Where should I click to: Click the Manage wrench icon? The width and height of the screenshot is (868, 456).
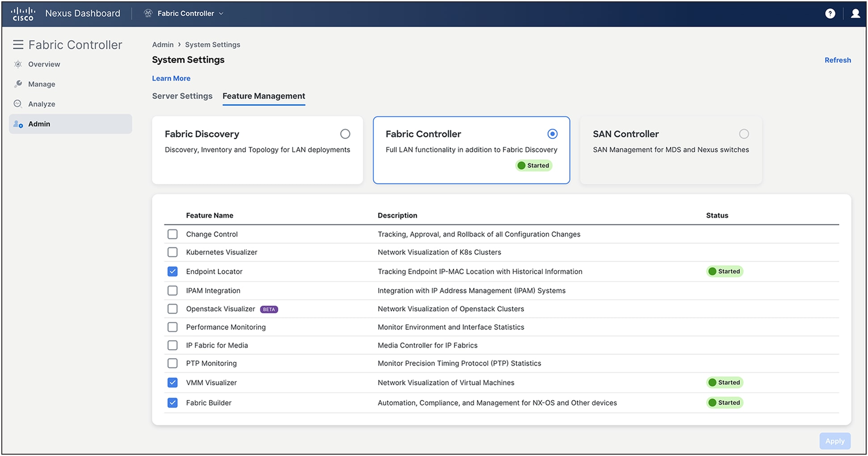18,84
